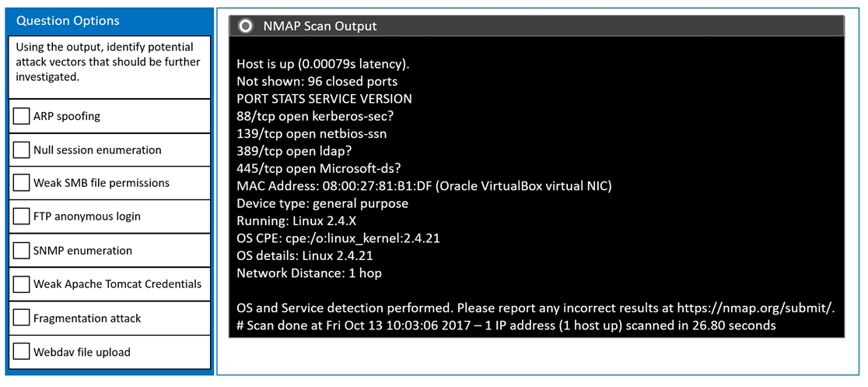Select the 88/tcp open kerberos-sec line
868x387 pixels.
[x=319, y=117]
